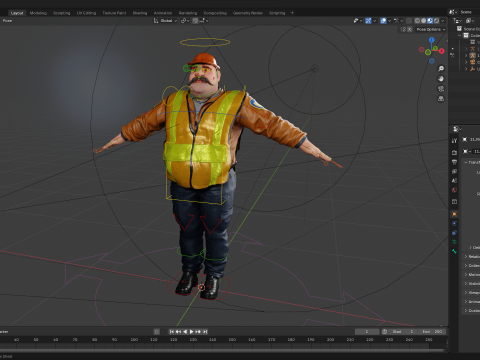Switch to the UV Editing workspace tab
This screenshot has width=480, height=360.
coord(86,13)
